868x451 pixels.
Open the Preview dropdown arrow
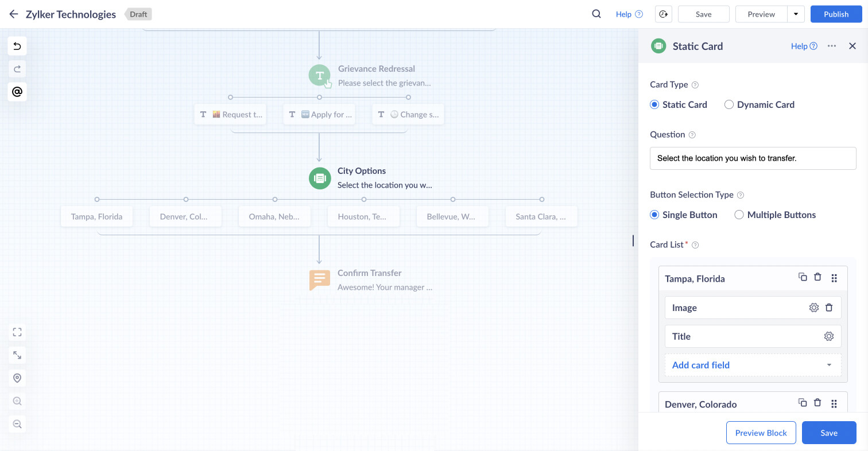796,14
